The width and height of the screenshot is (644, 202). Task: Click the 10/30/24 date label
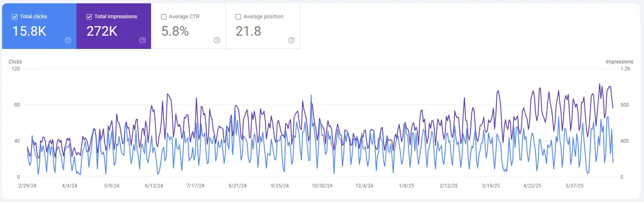pyautogui.click(x=322, y=186)
